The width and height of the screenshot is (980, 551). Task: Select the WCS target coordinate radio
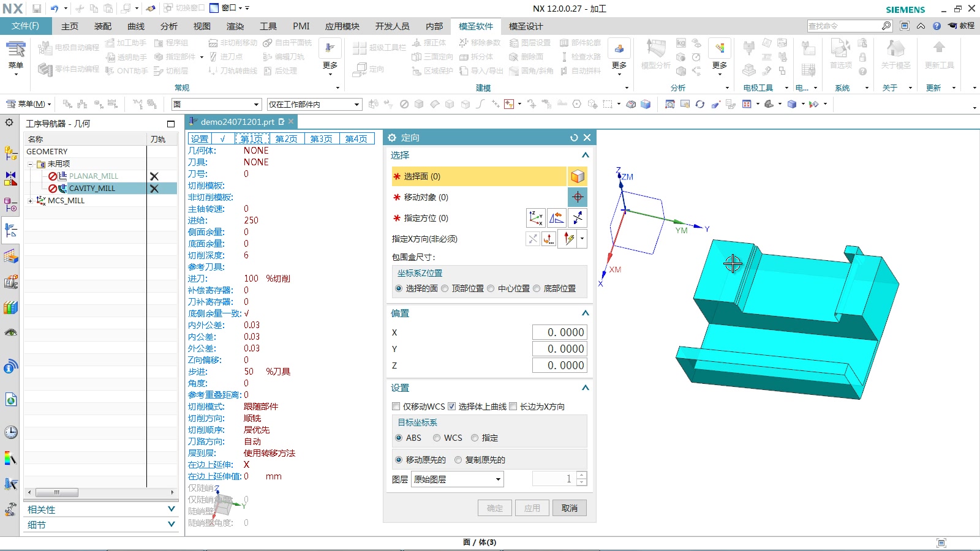437,438
